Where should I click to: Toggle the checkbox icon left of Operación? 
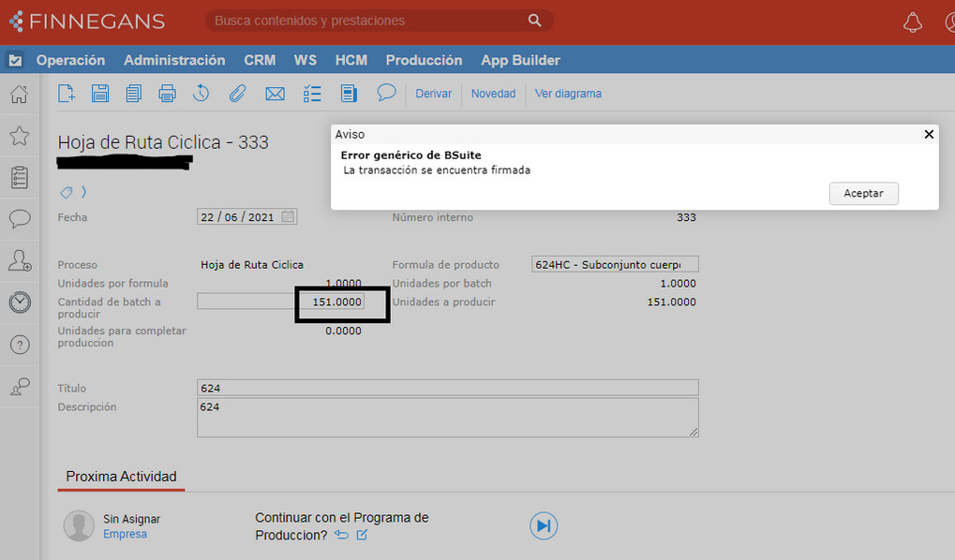15,60
